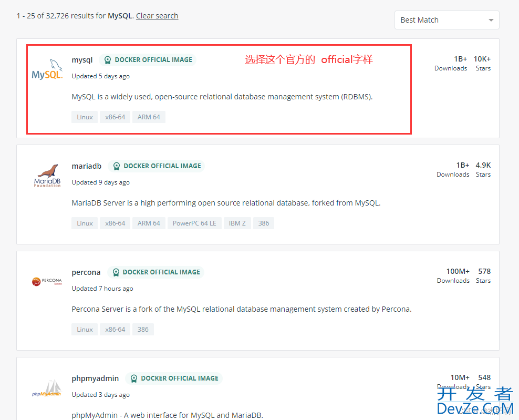Click phpmyadmin's DOCKER OFFICIAL IMAGE label
Screen dimensions: 519x420
tap(180, 378)
